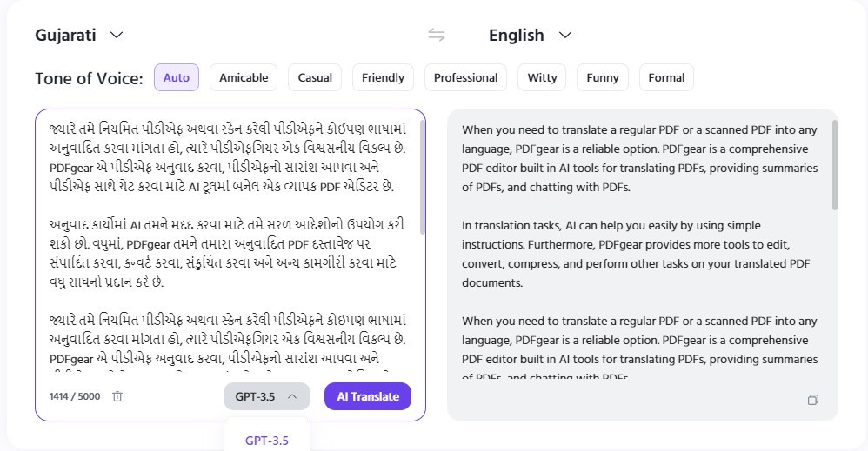Click the 1414 / 5000 character counter
This screenshot has width=868, height=451.
tap(75, 396)
